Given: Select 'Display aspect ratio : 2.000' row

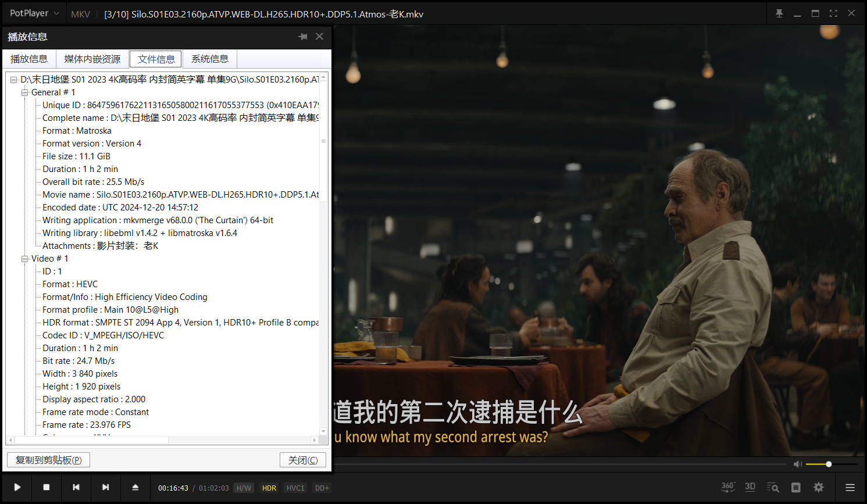Looking at the screenshot, I should tap(94, 399).
